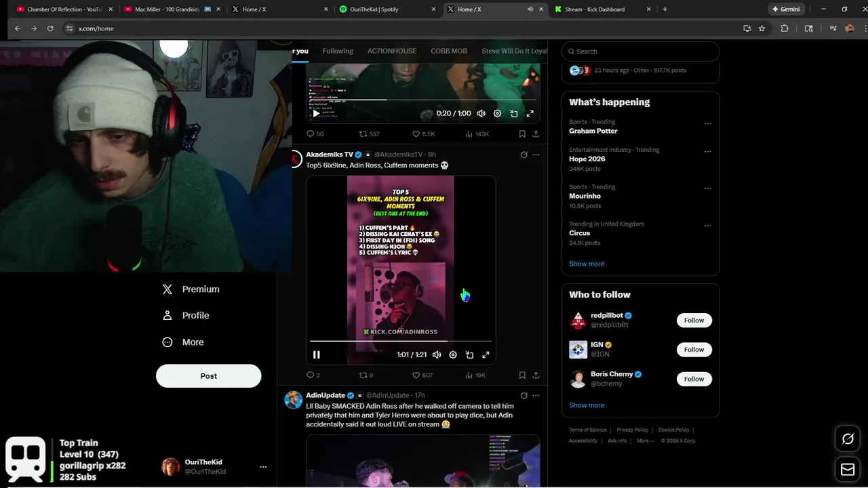Close the active Home / X tab
Image resolution: width=868 pixels, height=488 pixels.
pyautogui.click(x=541, y=9)
